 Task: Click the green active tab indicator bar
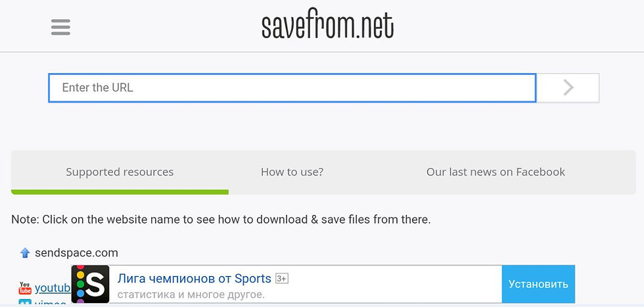coord(120,192)
